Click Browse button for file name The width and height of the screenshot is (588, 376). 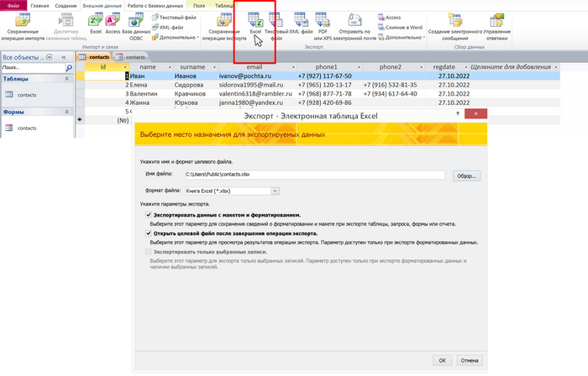[x=466, y=175]
